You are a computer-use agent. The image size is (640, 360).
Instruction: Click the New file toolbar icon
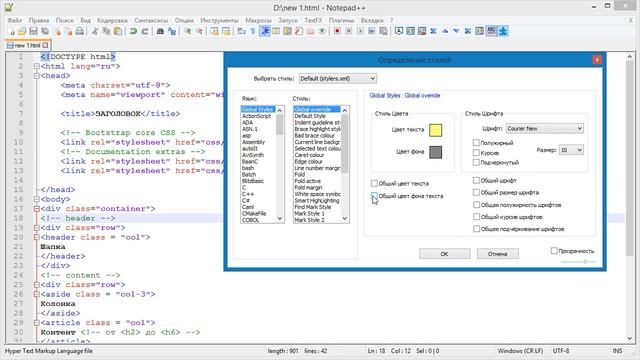click(12, 31)
